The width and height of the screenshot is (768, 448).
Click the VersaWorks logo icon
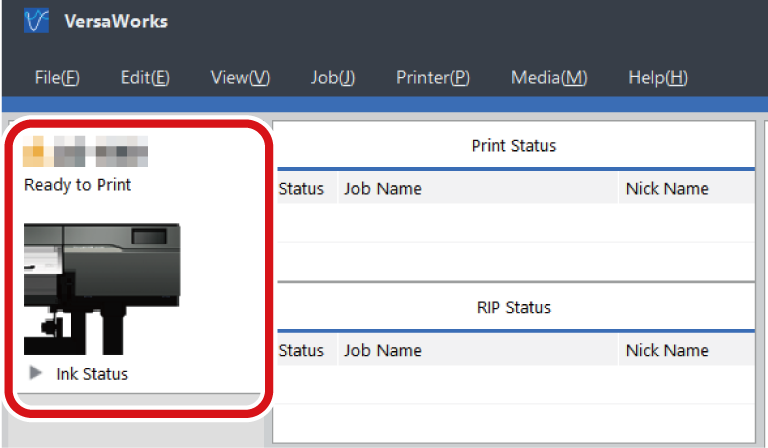pos(36,21)
